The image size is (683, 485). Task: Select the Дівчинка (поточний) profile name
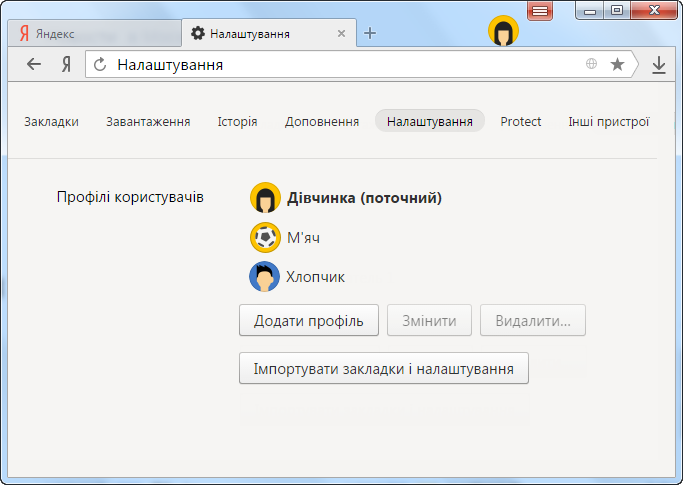point(364,198)
